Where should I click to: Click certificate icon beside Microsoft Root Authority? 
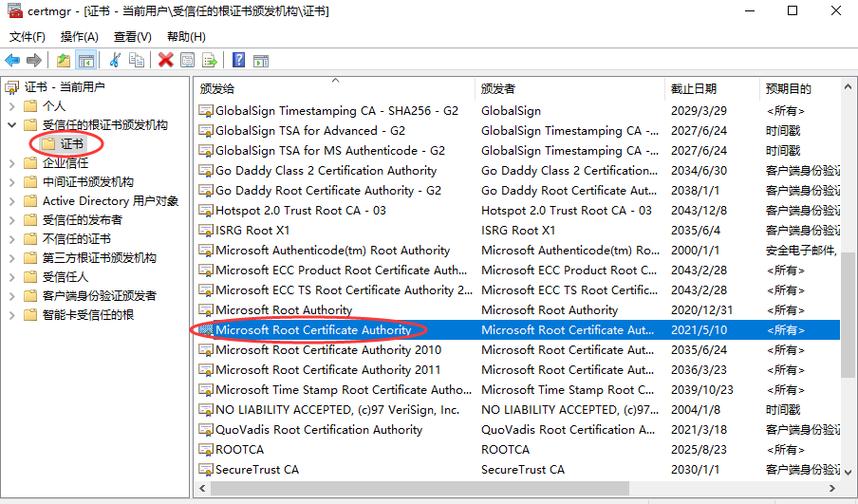(206, 310)
